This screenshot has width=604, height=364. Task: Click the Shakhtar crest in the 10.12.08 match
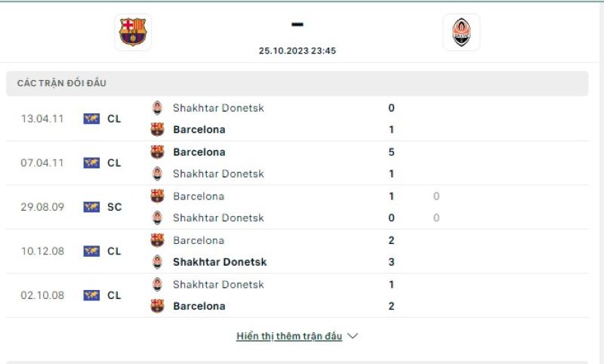click(157, 262)
